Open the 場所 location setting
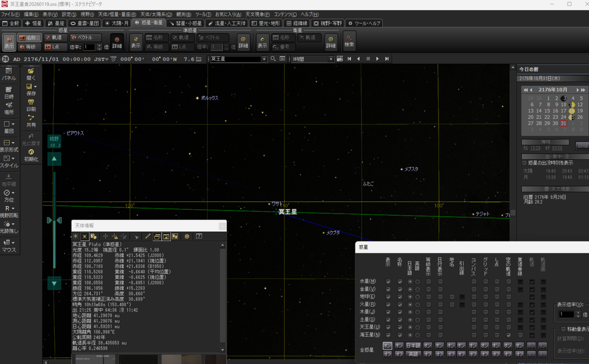The height and width of the screenshot is (364, 589). click(x=9, y=108)
